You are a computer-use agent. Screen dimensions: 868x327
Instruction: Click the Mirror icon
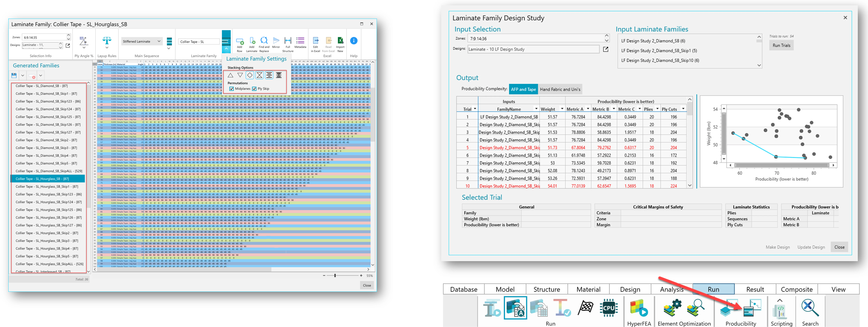276,40
